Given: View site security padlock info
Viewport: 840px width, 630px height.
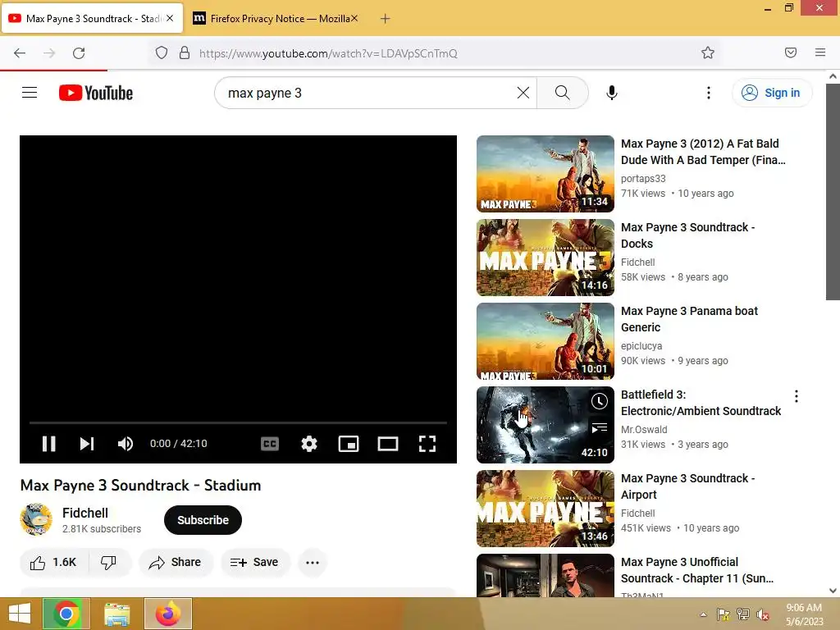Looking at the screenshot, I should (185, 53).
